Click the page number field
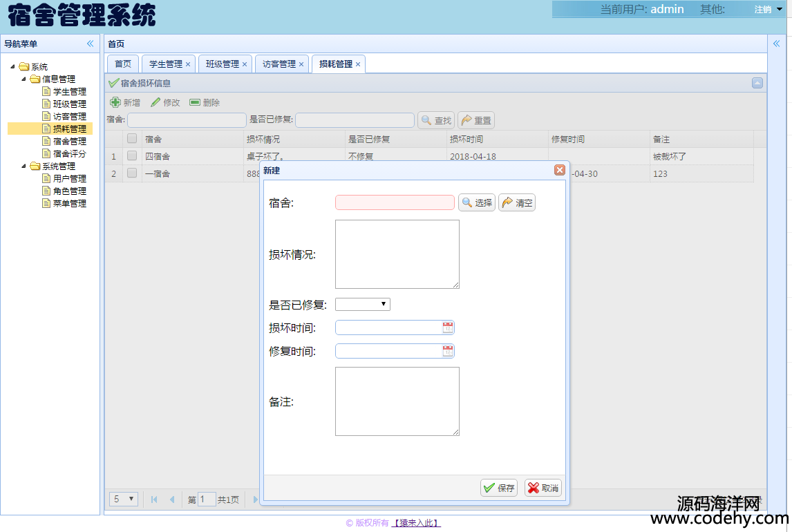 207,500
